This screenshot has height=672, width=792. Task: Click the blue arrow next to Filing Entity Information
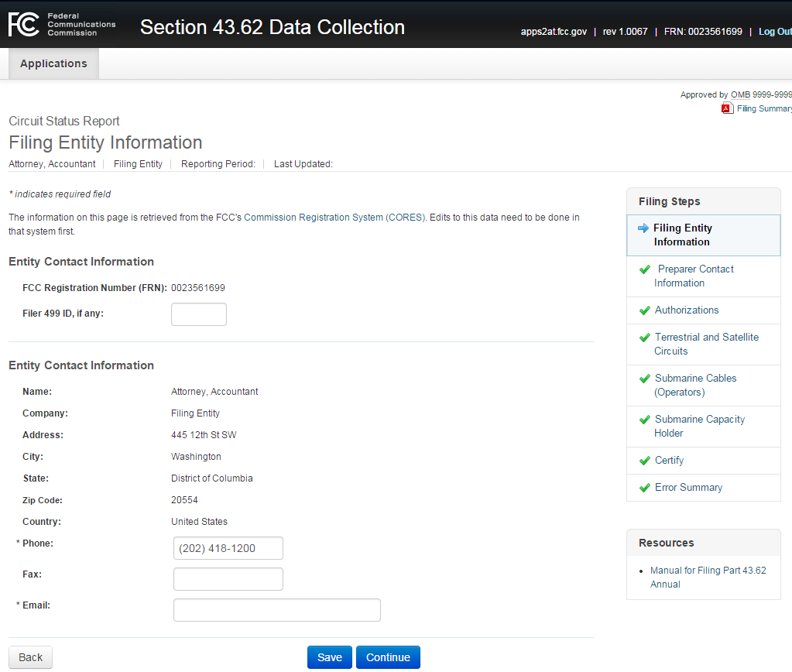pyautogui.click(x=643, y=228)
